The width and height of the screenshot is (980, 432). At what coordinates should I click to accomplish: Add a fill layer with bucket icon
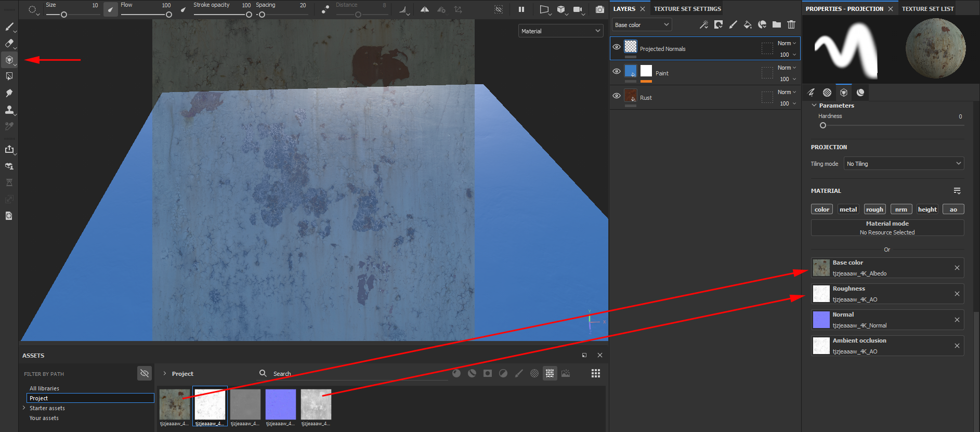pos(748,24)
